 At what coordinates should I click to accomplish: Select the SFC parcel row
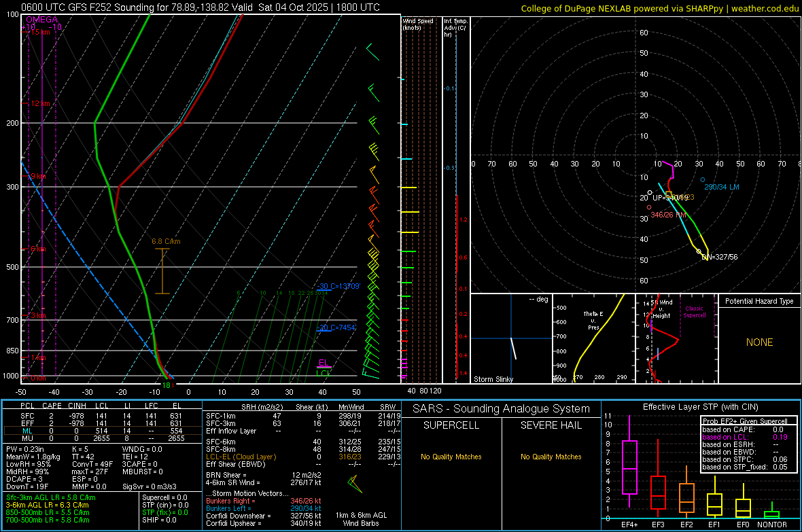(x=102, y=416)
